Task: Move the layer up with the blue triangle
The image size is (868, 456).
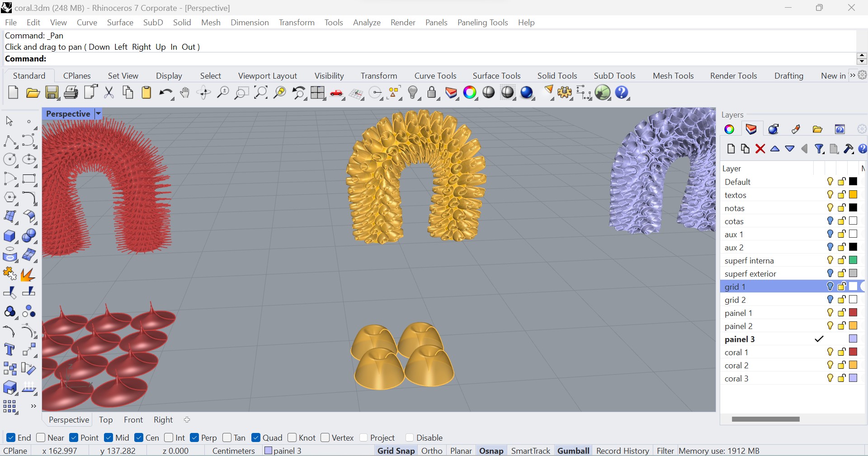Action: point(775,149)
